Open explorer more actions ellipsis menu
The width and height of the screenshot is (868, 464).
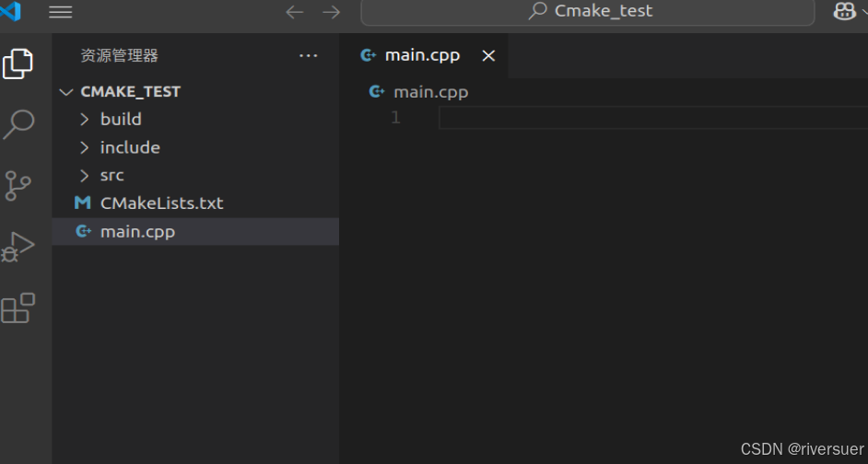309,56
